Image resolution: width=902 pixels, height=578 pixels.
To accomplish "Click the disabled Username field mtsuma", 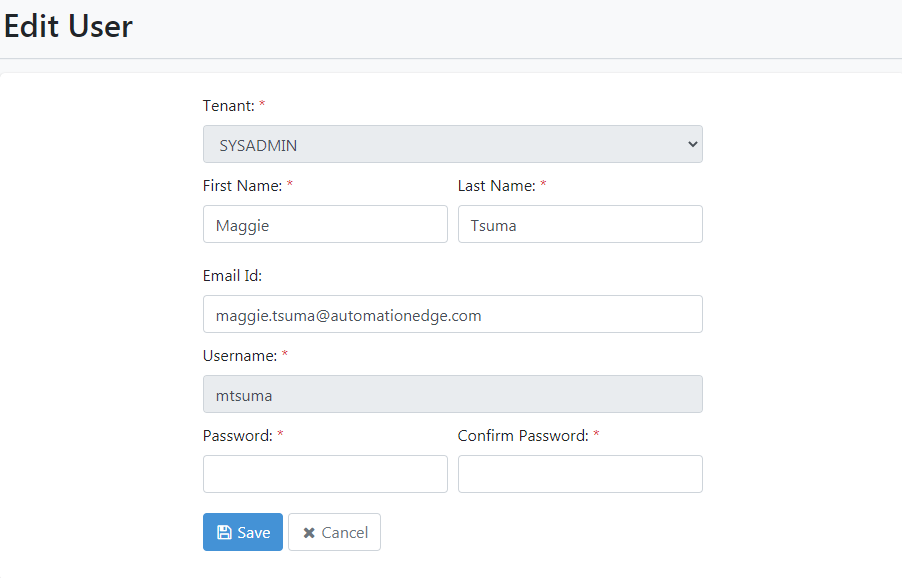I will pos(453,394).
